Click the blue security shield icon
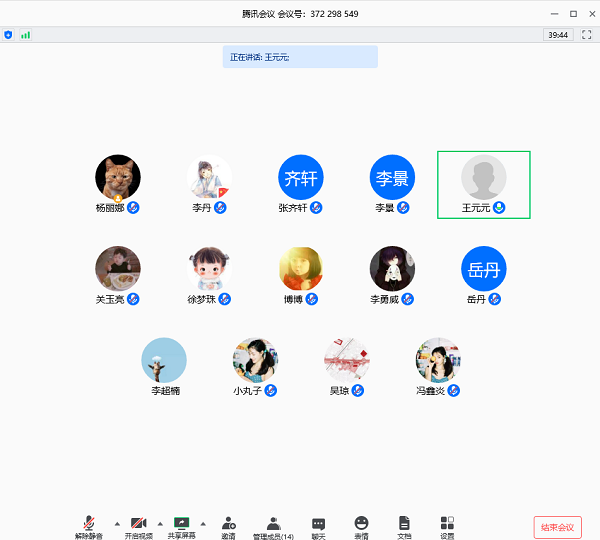The width and height of the screenshot is (600, 540). click(x=9, y=34)
